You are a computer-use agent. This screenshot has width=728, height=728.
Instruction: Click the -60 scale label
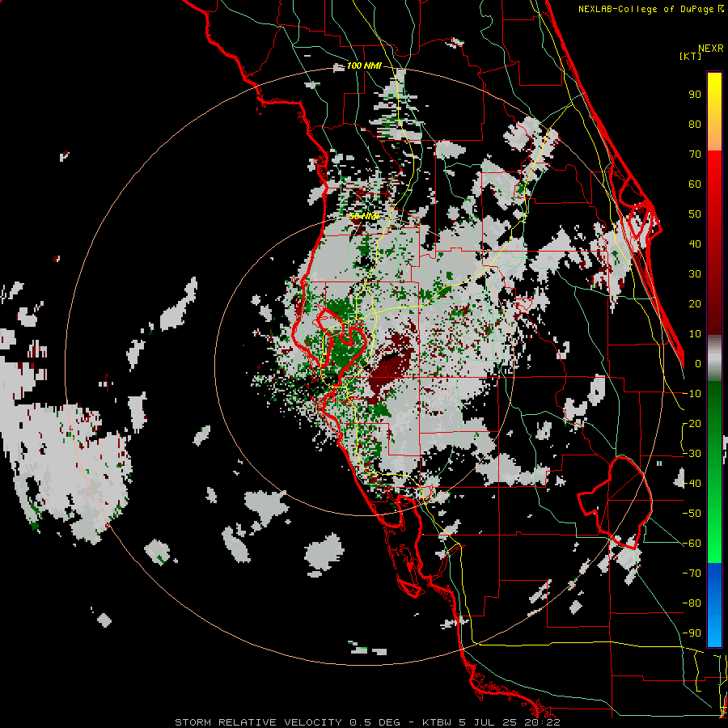[x=692, y=544]
